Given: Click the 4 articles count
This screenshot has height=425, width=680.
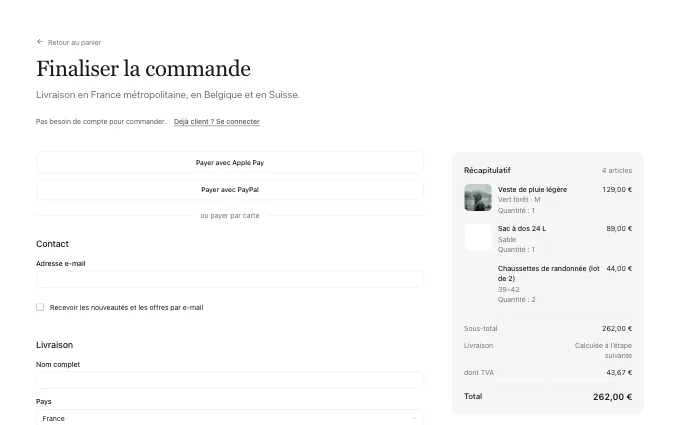Looking at the screenshot, I should pos(617,170).
